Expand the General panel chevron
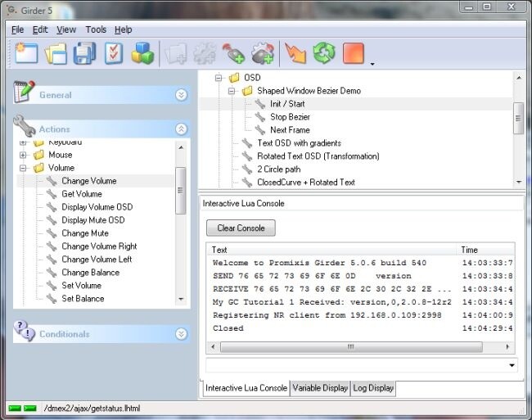 tap(181, 95)
